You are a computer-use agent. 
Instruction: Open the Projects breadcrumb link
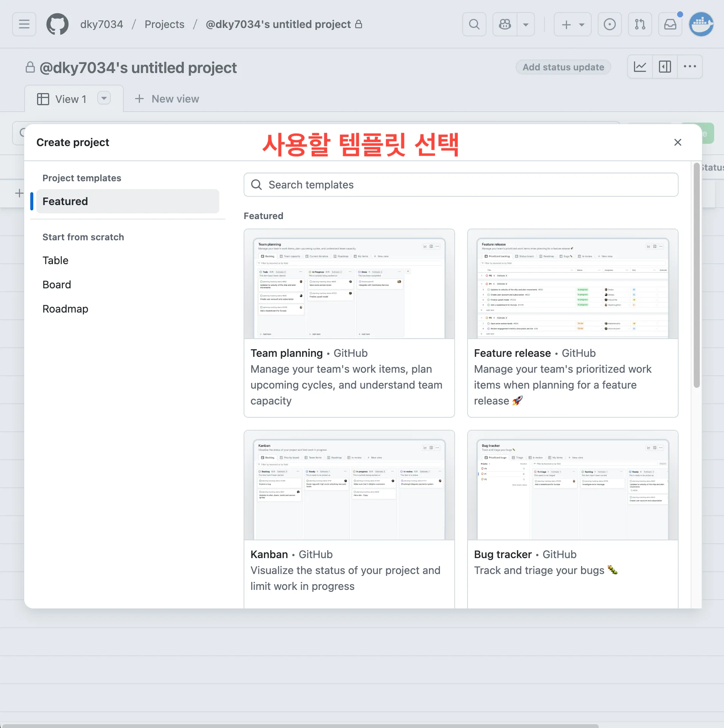pos(165,24)
